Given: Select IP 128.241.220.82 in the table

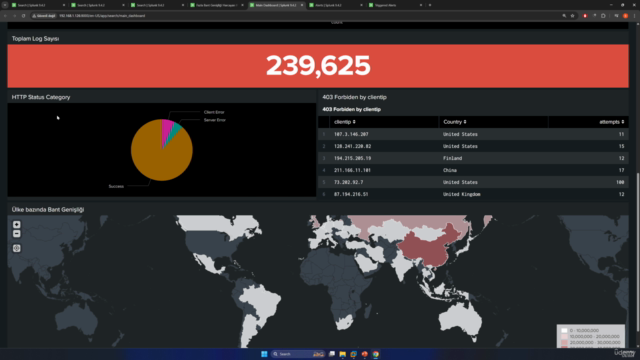Looking at the screenshot, I should tap(352, 146).
